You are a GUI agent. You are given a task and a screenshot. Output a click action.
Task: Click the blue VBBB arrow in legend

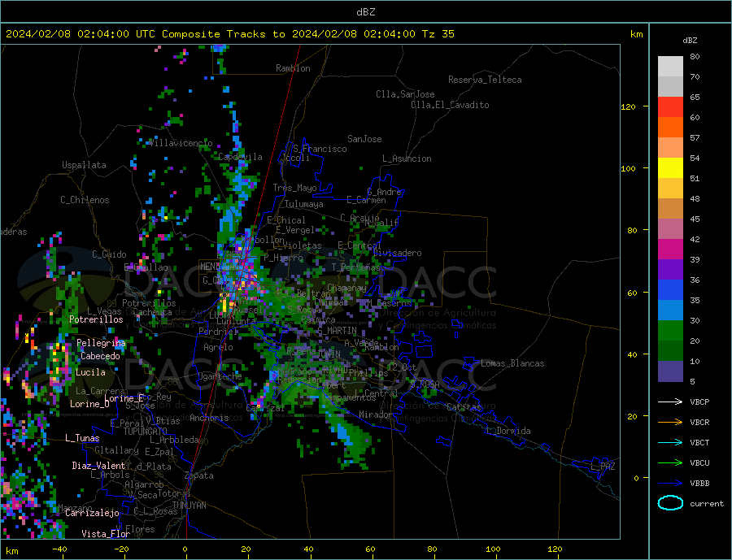tap(670, 484)
